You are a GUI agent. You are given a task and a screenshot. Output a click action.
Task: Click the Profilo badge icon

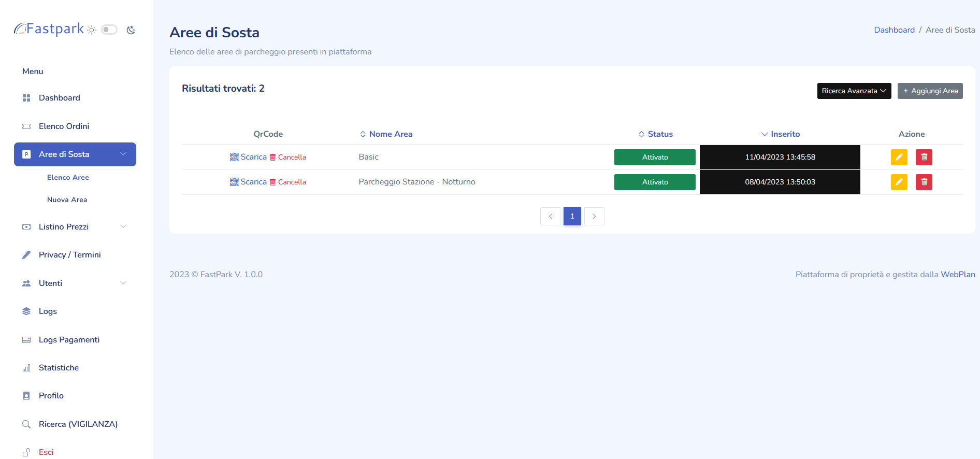[x=26, y=396]
